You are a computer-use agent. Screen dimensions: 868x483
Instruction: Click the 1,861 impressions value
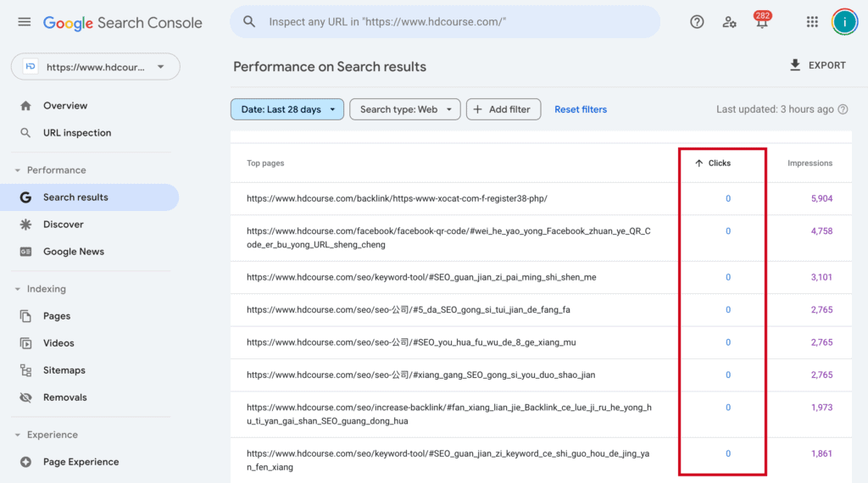pos(821,453)
